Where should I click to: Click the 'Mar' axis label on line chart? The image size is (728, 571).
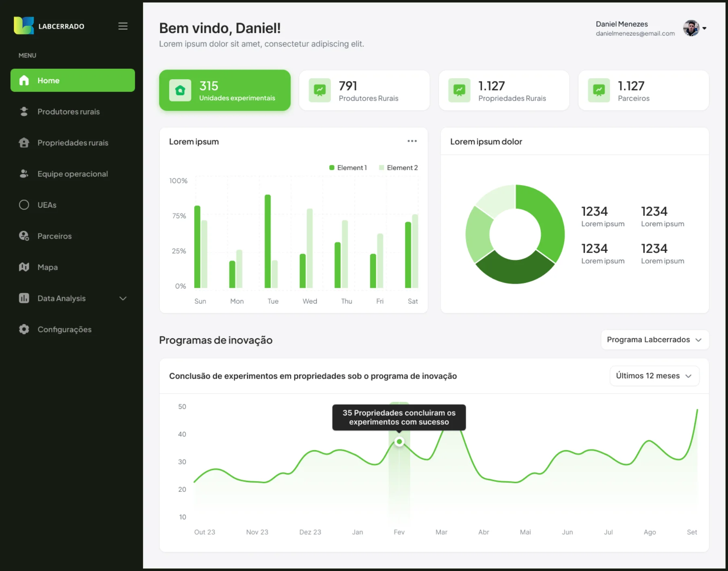point(441,532)
